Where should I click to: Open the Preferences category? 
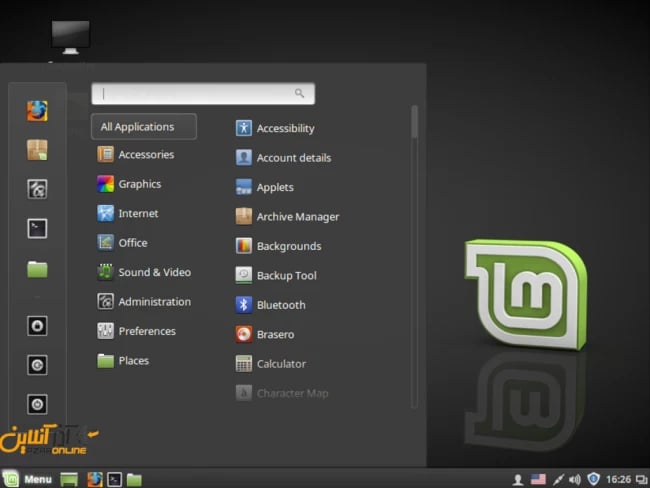click(137, 331)
